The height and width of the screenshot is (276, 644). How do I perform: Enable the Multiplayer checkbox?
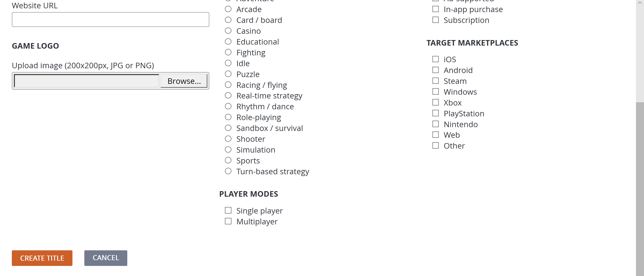pyautogui.click(x=228, y=221)
